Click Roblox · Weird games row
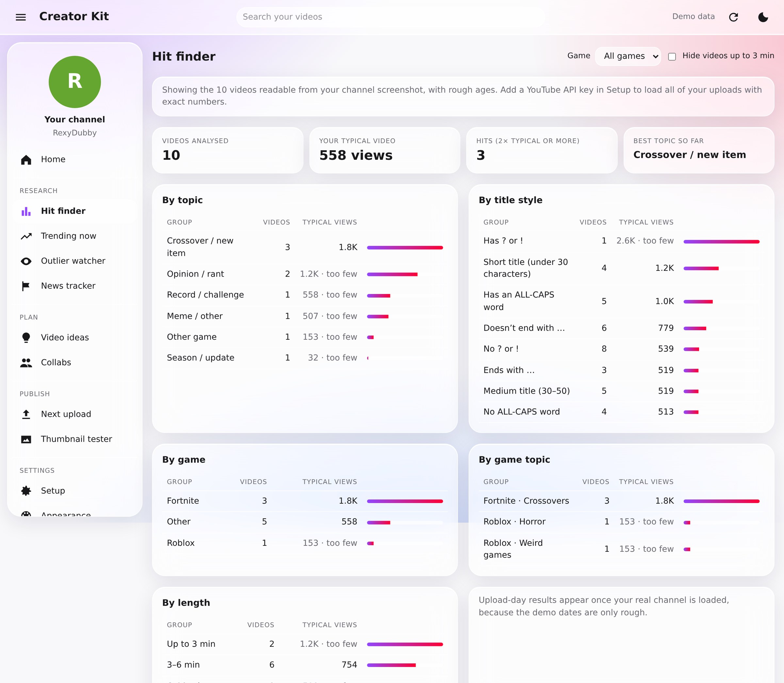The width and height of the screenshot is (784, 683). tap(621, 549)
